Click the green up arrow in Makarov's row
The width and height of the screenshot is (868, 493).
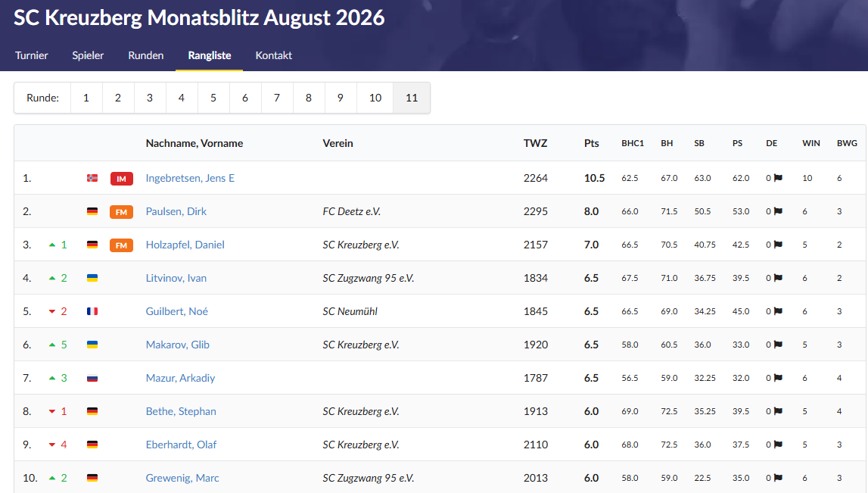coord(52,345)
